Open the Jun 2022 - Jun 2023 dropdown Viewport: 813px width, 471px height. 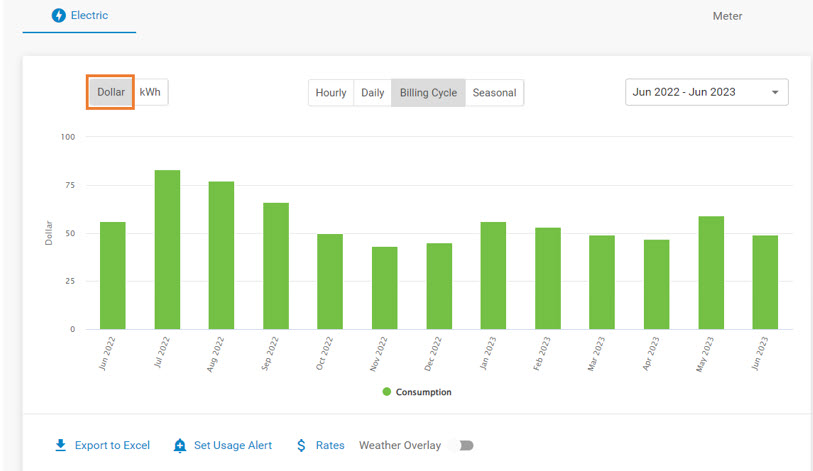706,92
